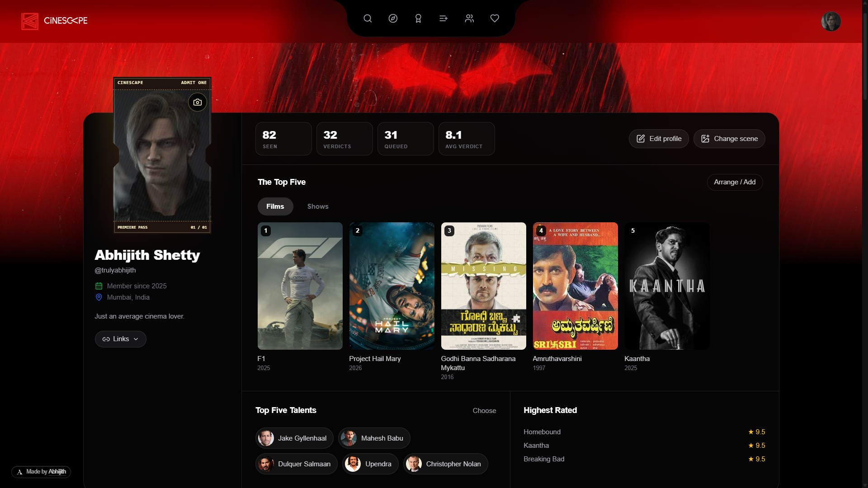This screenshot has width=868, height=488.
Task: Click the Made by Abhijith badge
Action: 41,472
